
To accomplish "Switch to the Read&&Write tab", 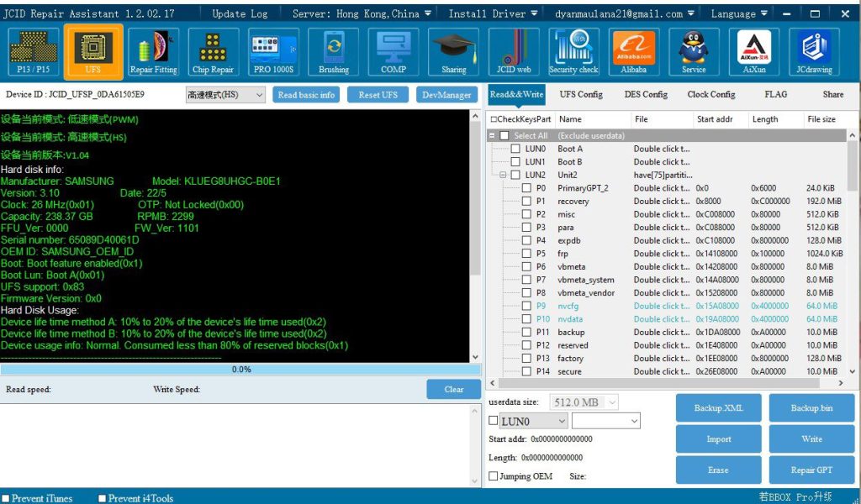I will 516,95.
